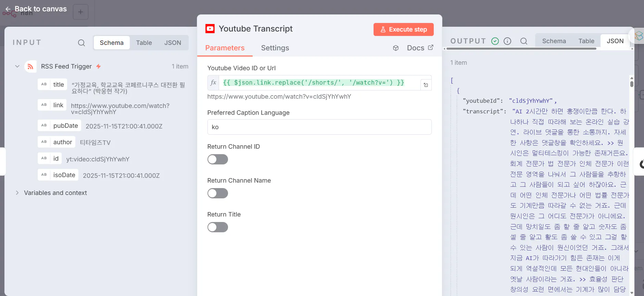The width and height of the screenshot is (644, 296).
Task: Enable the Return Channel Name toggle
Action: pyautogui.click(x=218, y=193)
